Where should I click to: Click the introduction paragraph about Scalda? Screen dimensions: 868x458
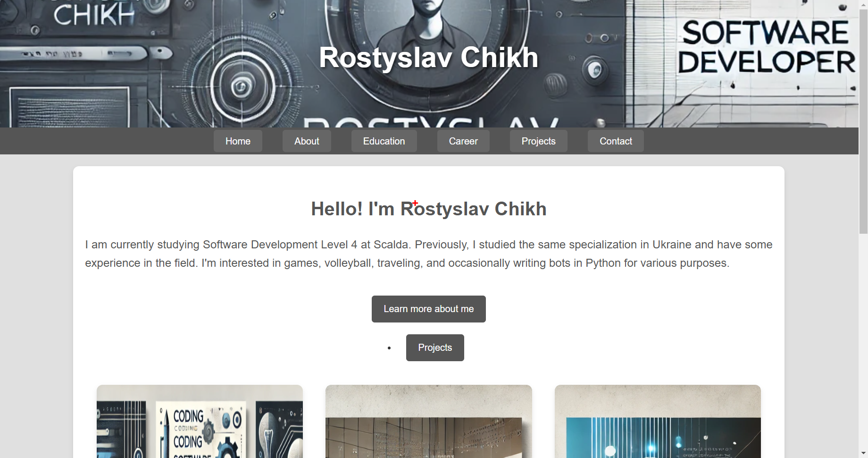point(429,254)
